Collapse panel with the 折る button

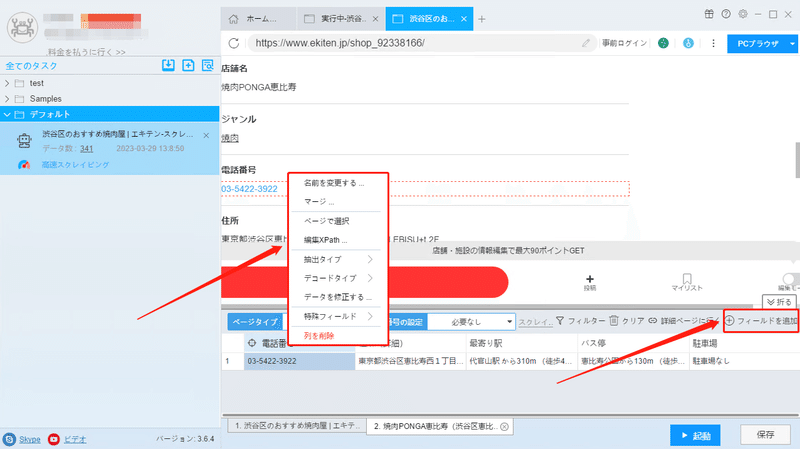coord(779,302)
